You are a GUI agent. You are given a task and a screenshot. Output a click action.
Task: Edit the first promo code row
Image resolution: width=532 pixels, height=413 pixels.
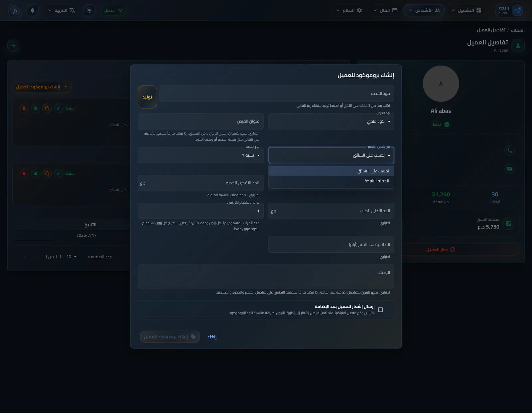59,108
